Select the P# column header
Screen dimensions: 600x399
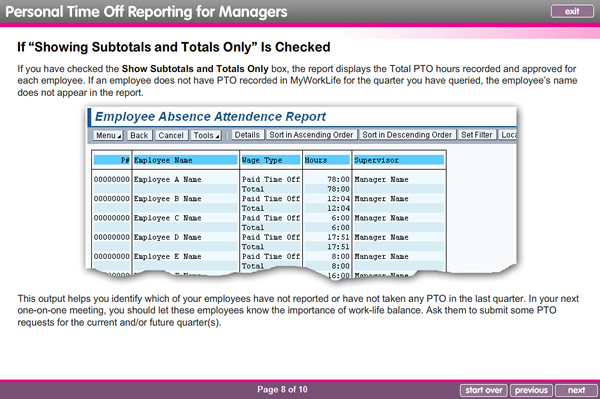(x=112, y=160)
